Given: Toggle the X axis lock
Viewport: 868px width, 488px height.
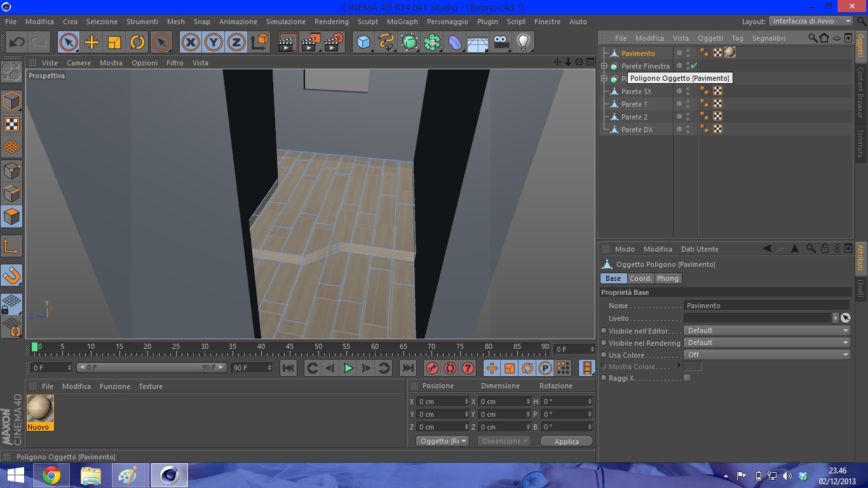Looking at the screenshot, I should [190, 43].
